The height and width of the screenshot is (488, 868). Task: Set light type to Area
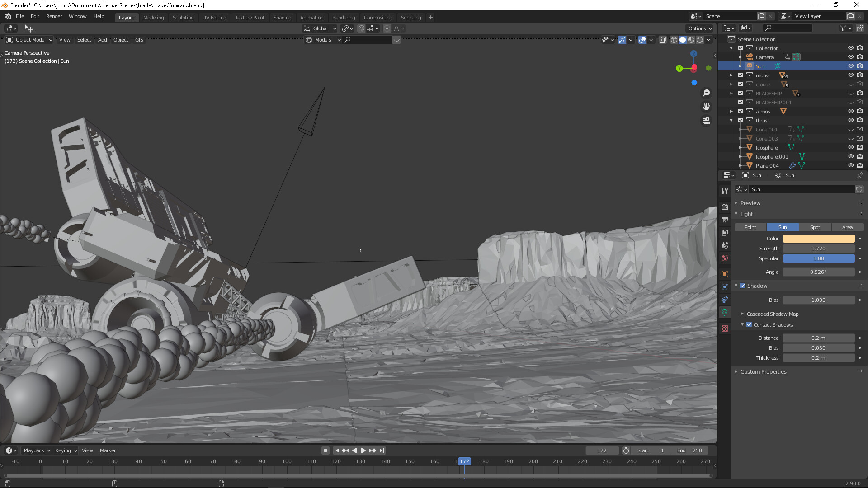[x=847, y=227]
